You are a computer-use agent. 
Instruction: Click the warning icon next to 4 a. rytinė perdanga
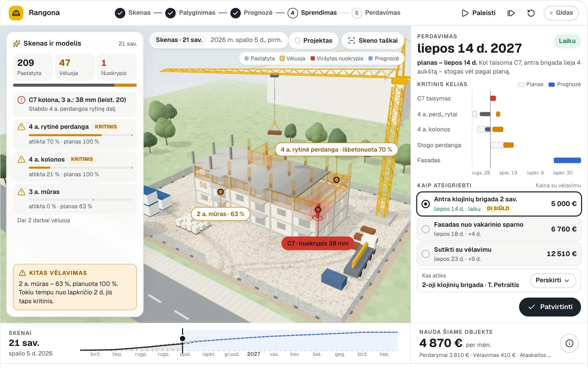tap(21, 127)
